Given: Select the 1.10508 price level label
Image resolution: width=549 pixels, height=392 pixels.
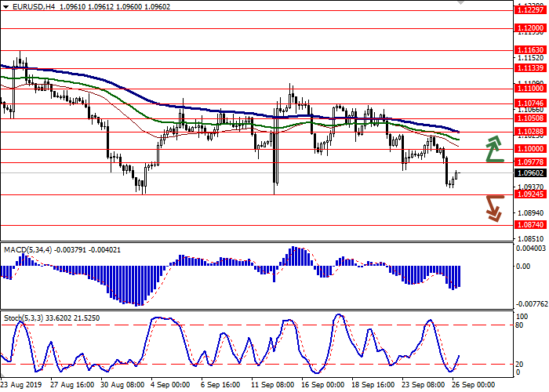Looking at the screenshot, I should point(529,118).
